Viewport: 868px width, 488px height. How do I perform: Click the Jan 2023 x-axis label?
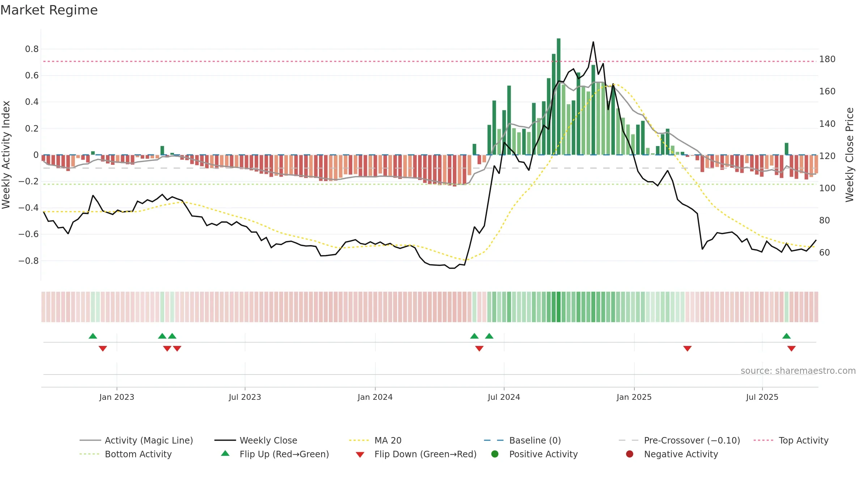117,397
